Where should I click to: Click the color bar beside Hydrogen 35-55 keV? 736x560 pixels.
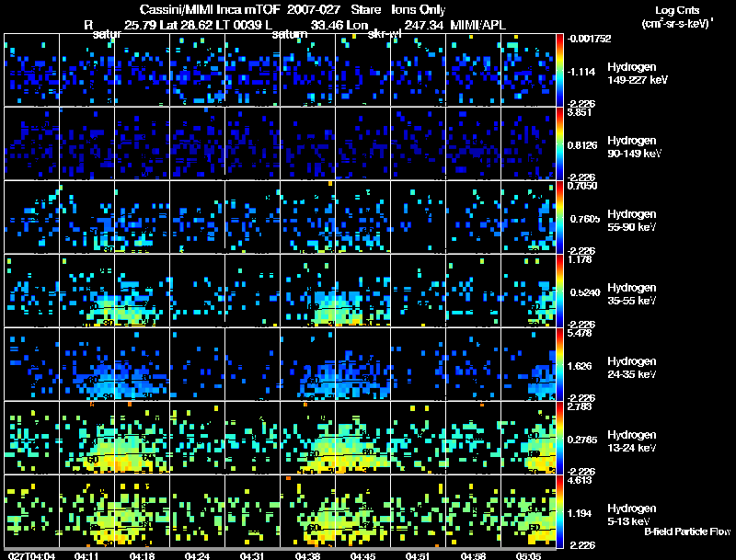[559, 291]
